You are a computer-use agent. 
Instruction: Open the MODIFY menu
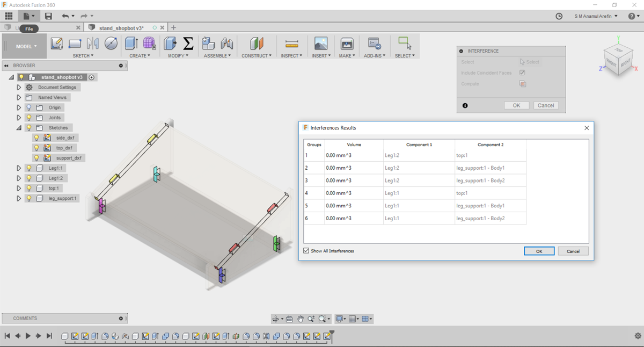(177, 56)
